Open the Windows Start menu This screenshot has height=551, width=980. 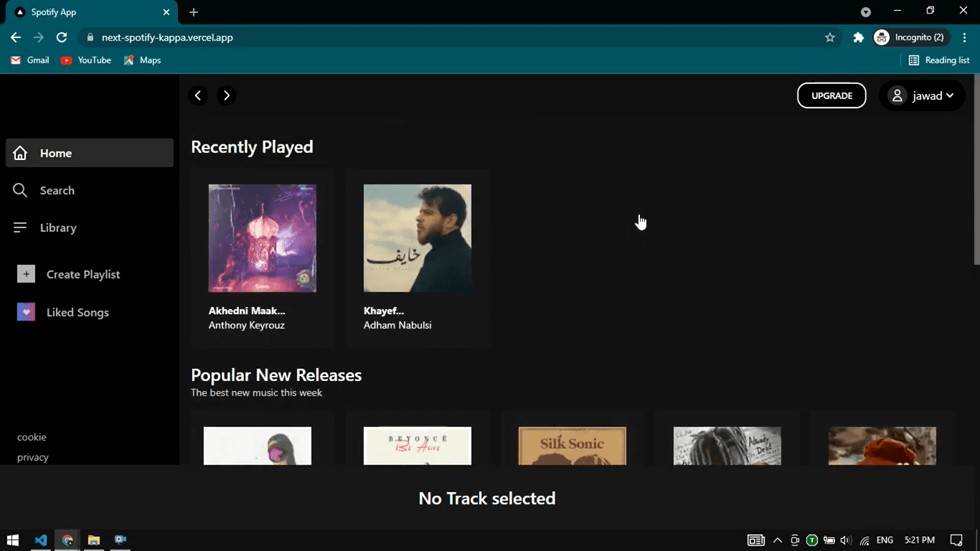click(x=13, y=540)
